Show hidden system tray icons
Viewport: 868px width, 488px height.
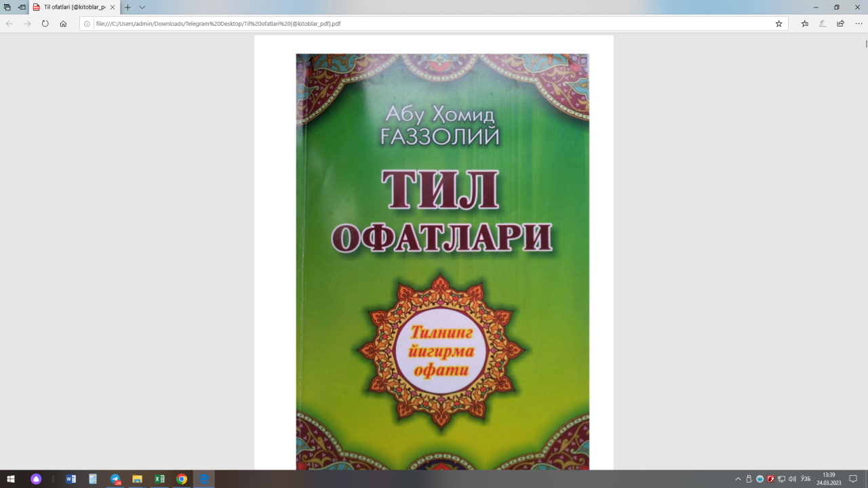738,479
